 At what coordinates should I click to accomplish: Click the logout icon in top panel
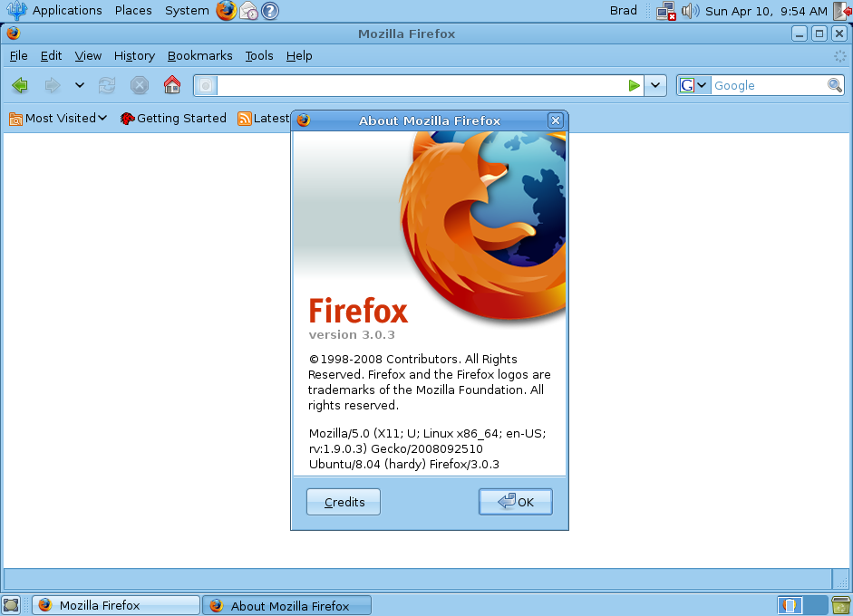pyautogui.click(x=843, y=11)
